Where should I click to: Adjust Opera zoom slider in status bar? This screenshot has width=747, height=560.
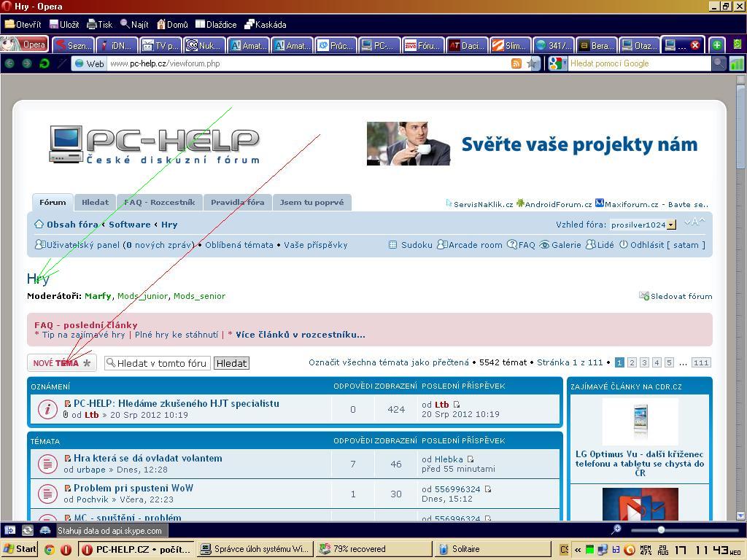point(661,529)
